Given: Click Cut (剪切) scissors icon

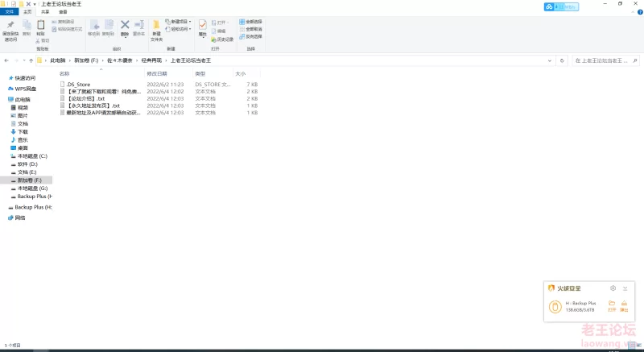Looking at the screenshot, I should (x=43, y=40).
